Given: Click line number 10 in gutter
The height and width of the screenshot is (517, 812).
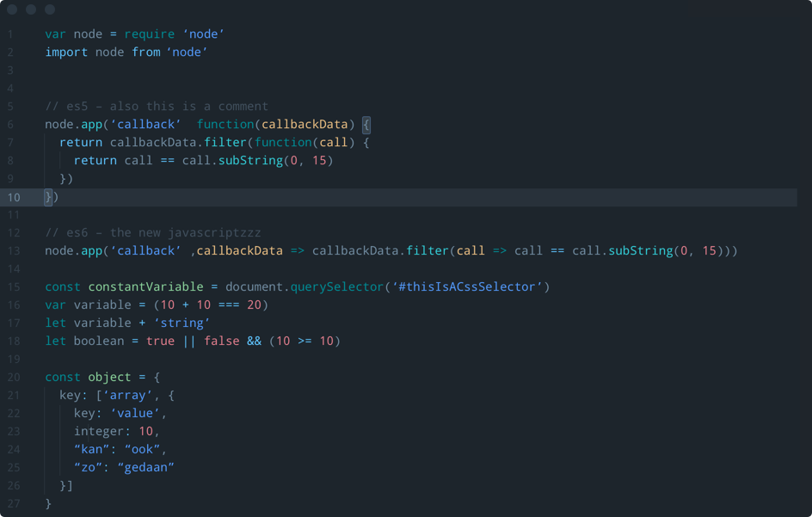Looking at the screenshot, I should [14, 197].
